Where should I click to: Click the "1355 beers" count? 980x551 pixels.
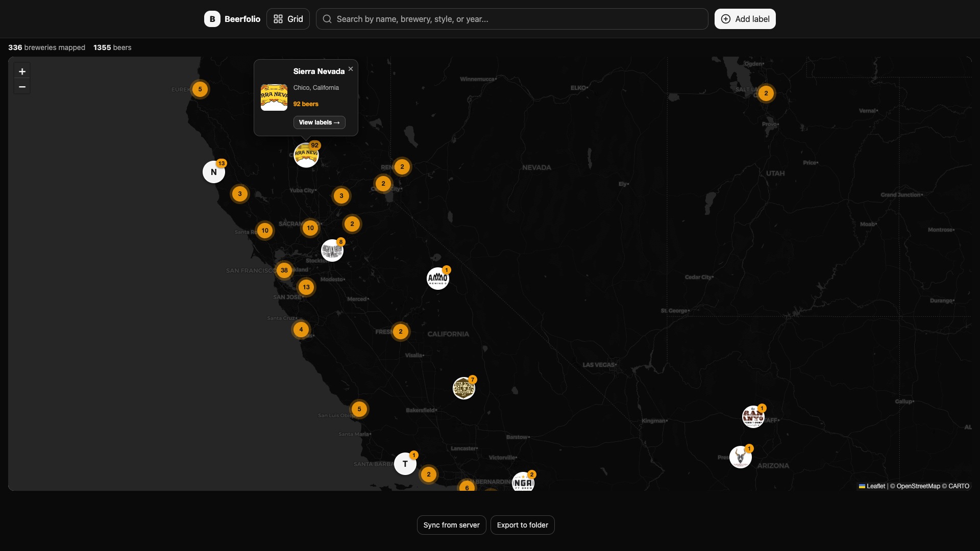(112, 47)
